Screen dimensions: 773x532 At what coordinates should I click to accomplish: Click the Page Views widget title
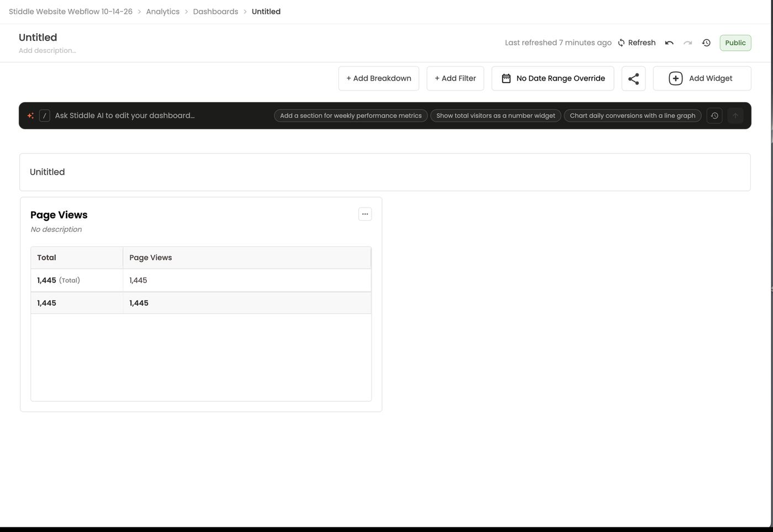(x=59, y=215)
